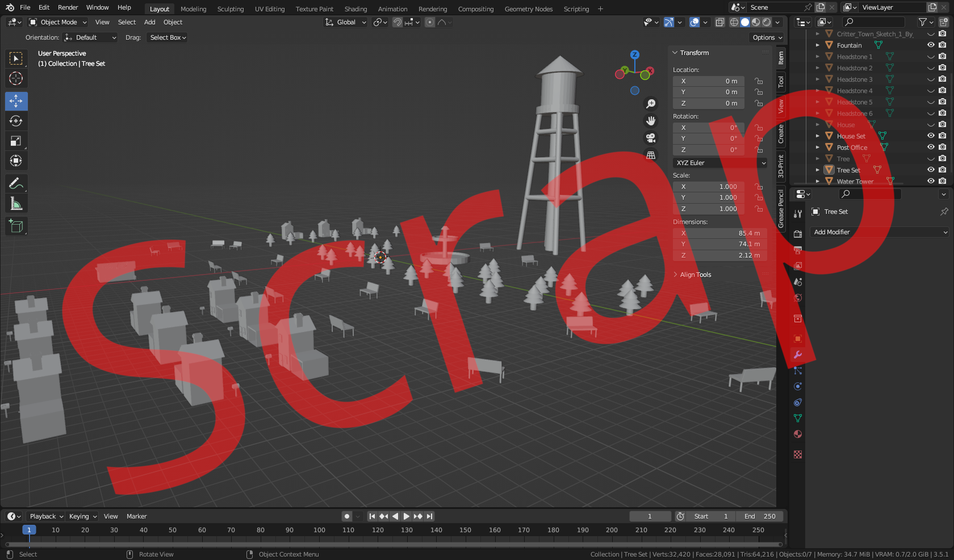Select the Transform tool
Viewport: 954px width, 560px height.
point(16,161)
